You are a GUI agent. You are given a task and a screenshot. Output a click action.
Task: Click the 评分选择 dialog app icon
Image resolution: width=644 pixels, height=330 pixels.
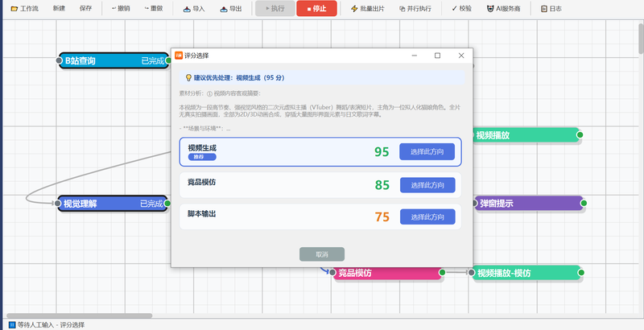click(179, 56)
